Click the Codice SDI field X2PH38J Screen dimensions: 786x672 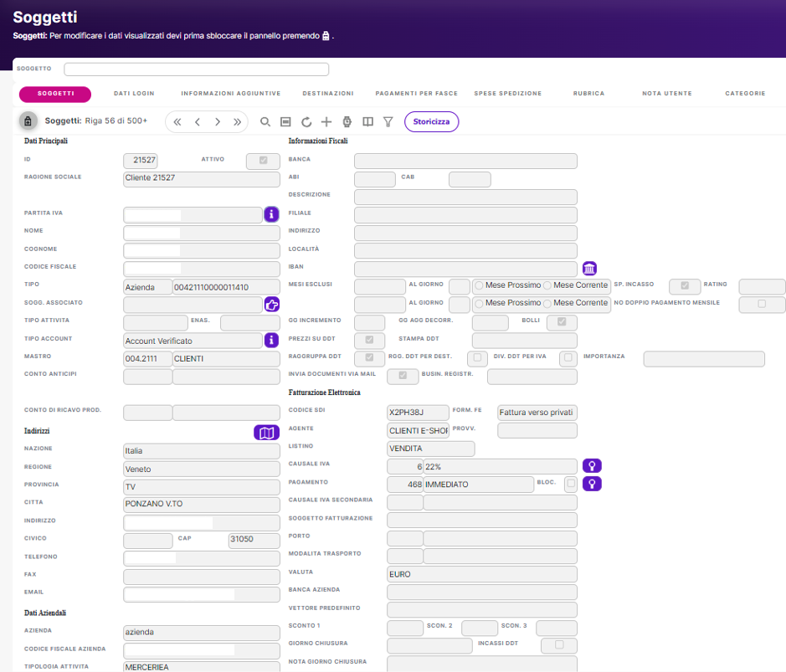point(418,413)
